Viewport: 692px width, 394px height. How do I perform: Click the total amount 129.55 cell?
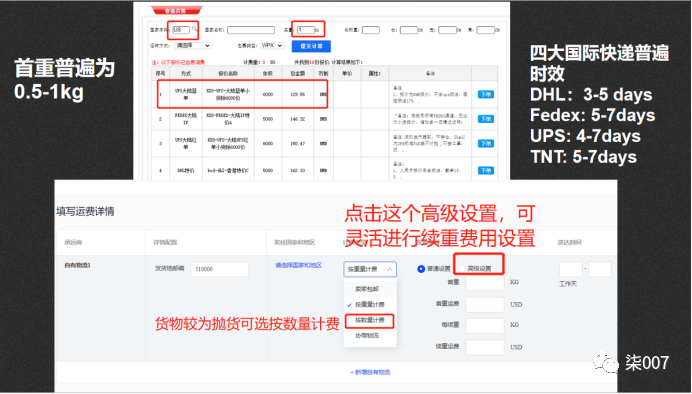point(297,94)
